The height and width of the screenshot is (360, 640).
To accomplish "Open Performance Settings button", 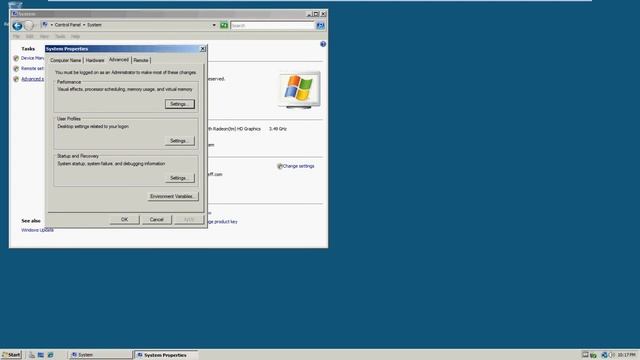I will (180, 104).
